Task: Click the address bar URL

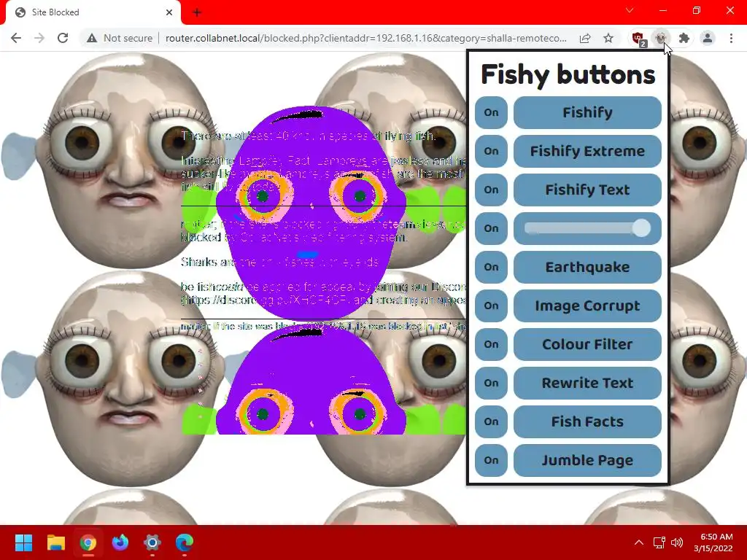Action: (x=366, y=38)
